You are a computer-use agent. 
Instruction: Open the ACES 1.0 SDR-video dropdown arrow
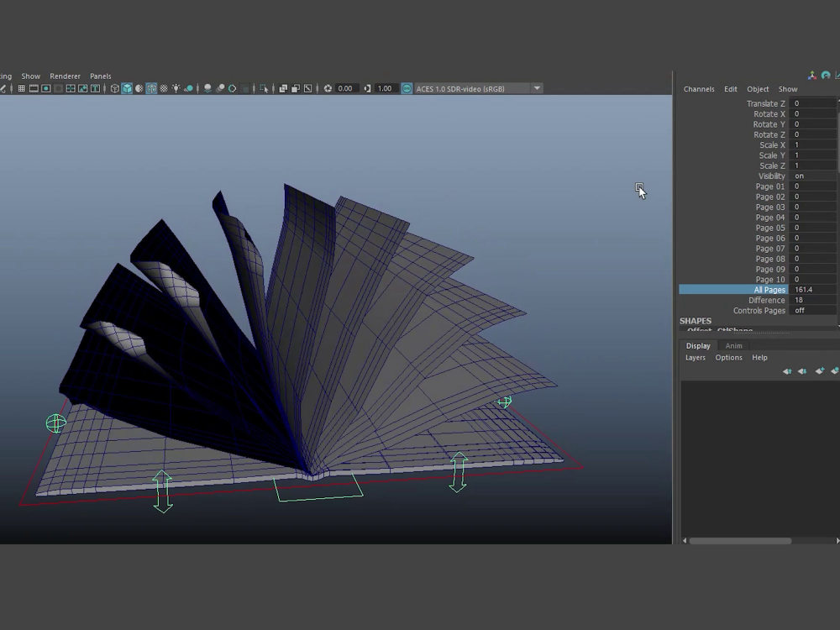pos(537,88)
